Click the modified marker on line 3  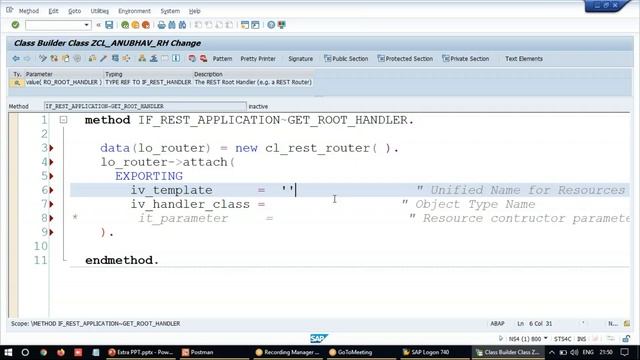click(51, 148)
